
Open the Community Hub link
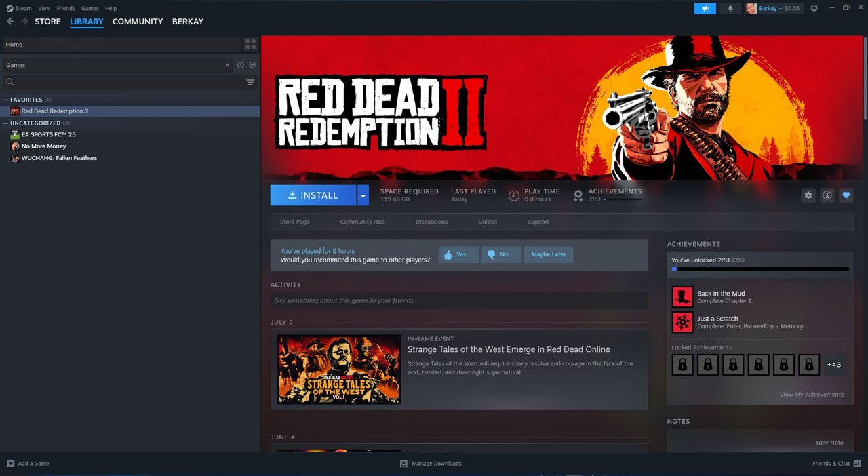tap(362, 222)
